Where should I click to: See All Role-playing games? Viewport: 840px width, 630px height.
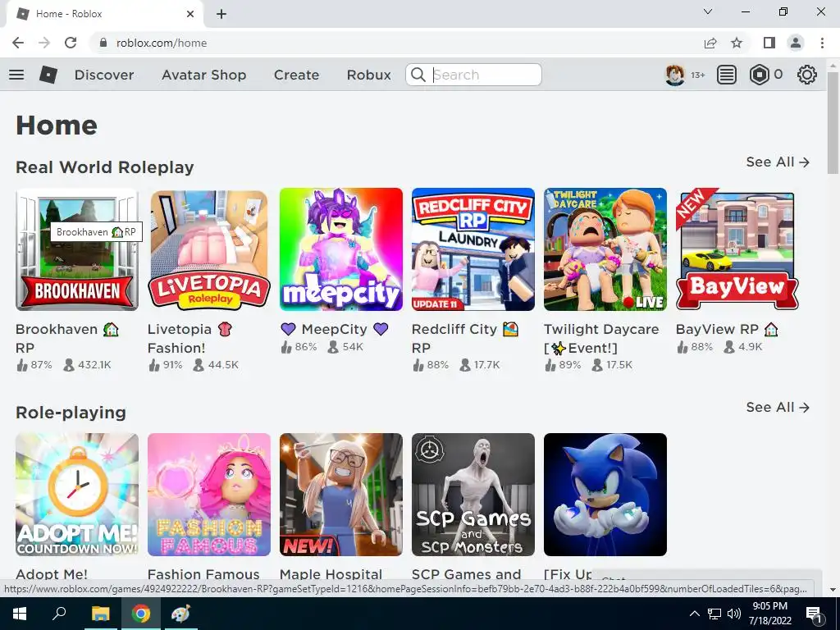(778, 407)
